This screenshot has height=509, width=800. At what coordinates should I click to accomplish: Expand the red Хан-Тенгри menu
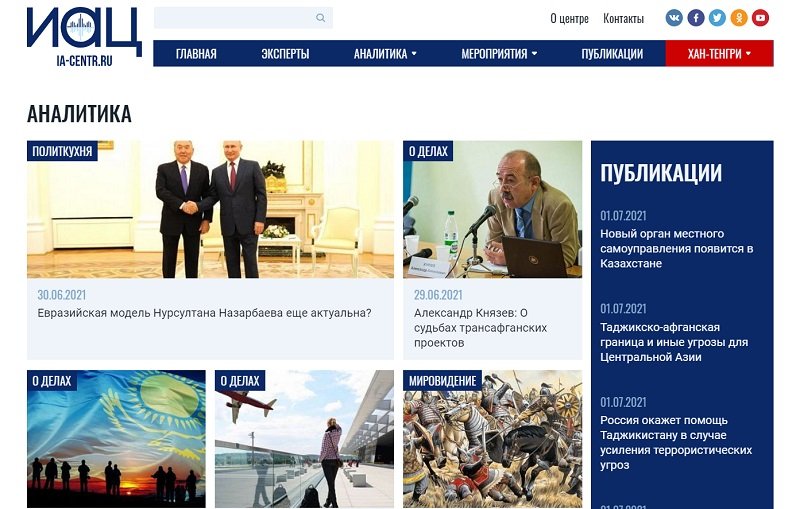pos(719,54)
